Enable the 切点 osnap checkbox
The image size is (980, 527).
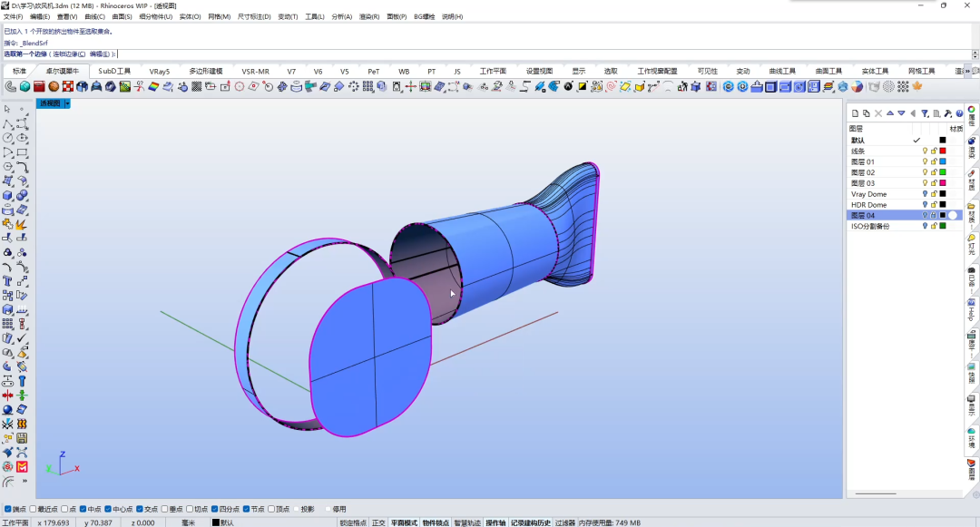point(190,509)
